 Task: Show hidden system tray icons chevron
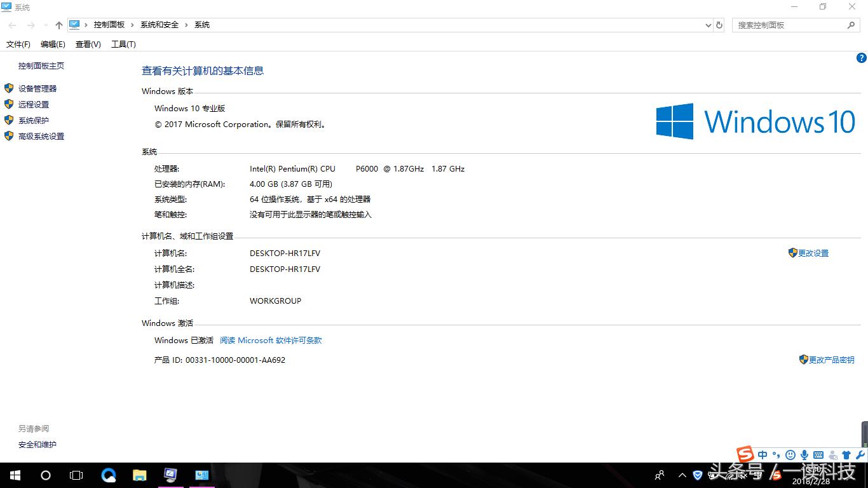coord(682,475)
